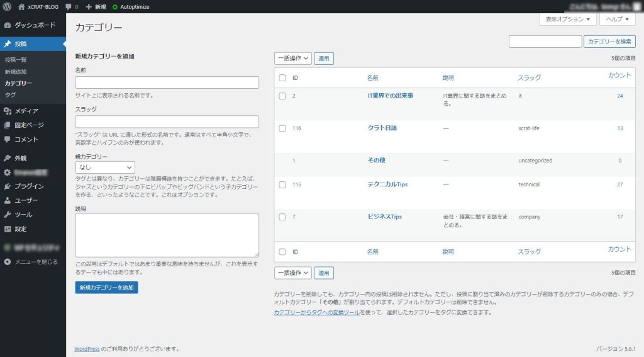
Task: Click the Autoptimize green status circle
Action: (x=115, y=7)
